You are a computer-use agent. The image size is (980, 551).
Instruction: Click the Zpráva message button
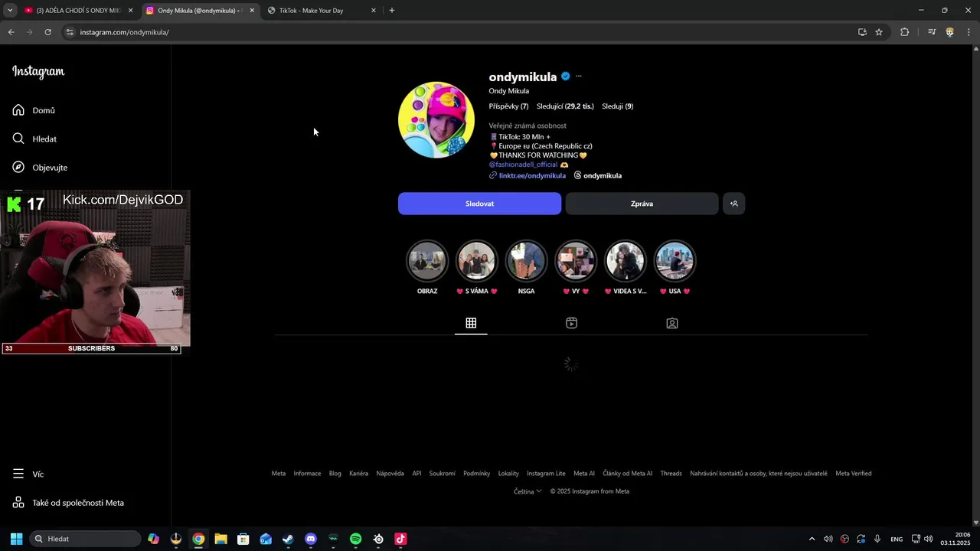coord(642,204)
